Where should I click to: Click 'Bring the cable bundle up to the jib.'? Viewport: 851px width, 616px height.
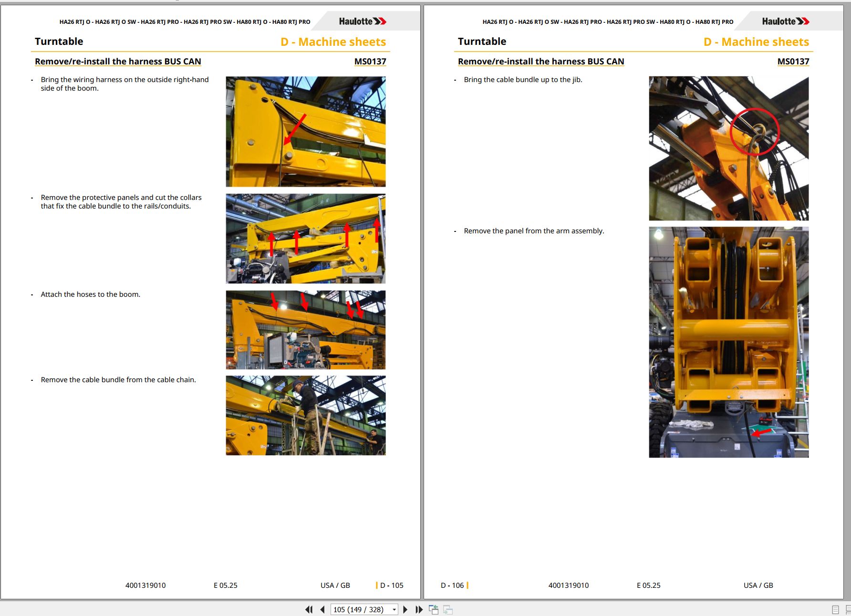tap(523, 80)
